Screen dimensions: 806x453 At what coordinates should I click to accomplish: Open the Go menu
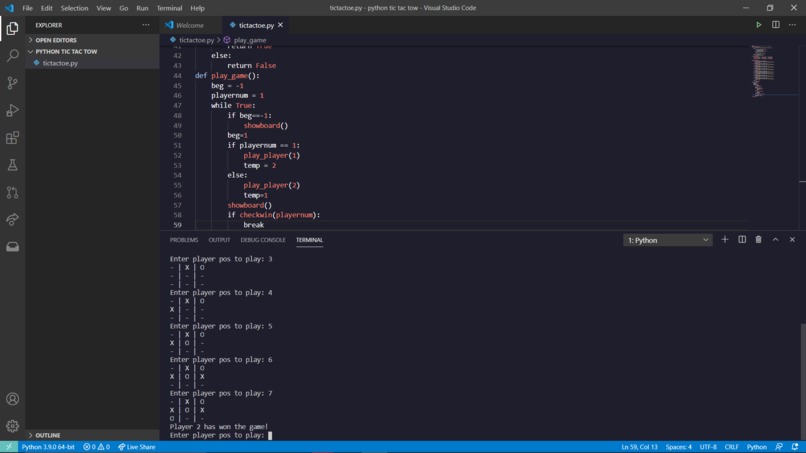click(x=123, y=8)
